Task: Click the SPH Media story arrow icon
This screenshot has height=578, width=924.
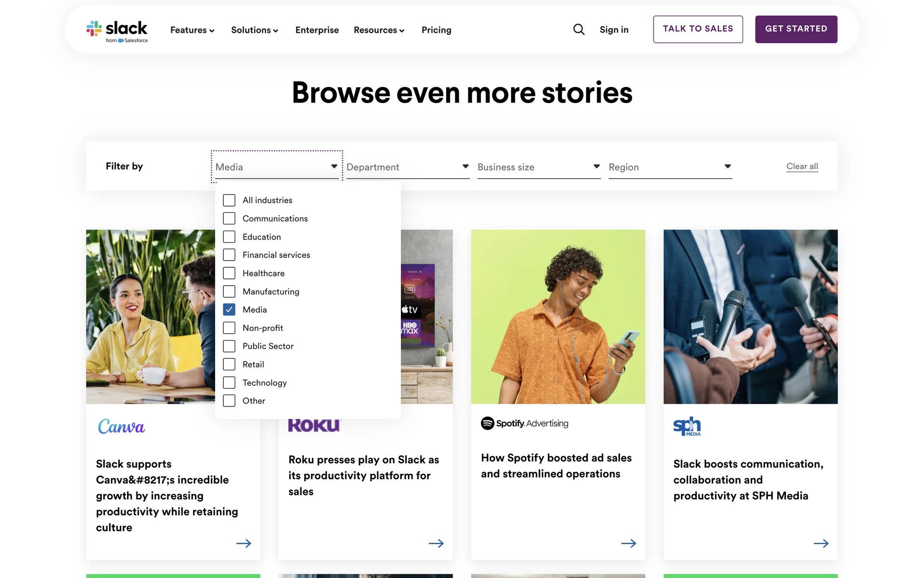Action: point(821,543)
